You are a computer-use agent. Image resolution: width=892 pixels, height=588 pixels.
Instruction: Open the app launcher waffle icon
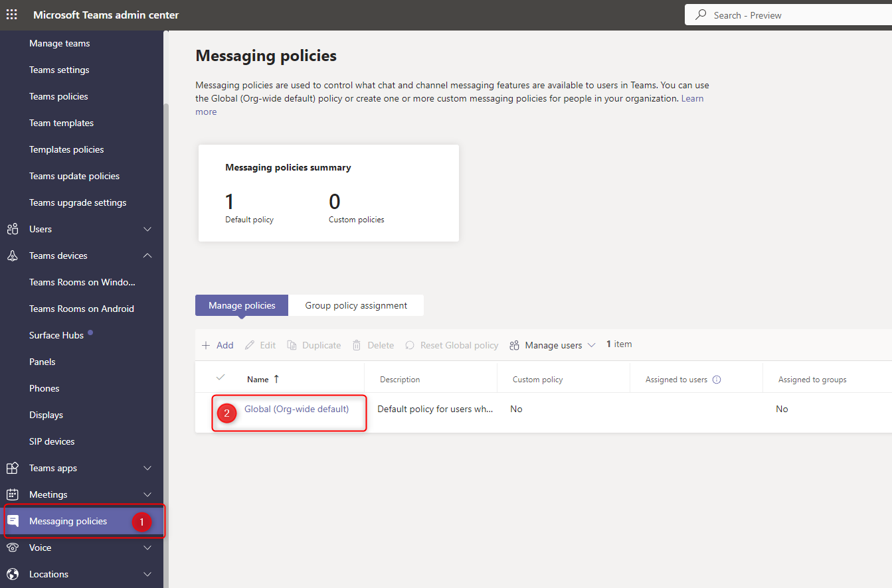tap(12, 15)
